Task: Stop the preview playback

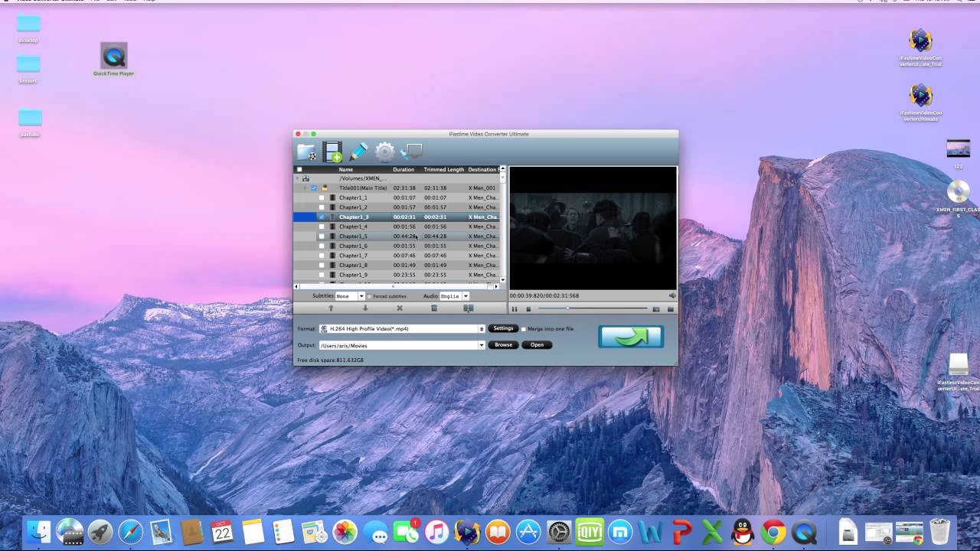Action: pyautogui.click(x=528, y=309)
